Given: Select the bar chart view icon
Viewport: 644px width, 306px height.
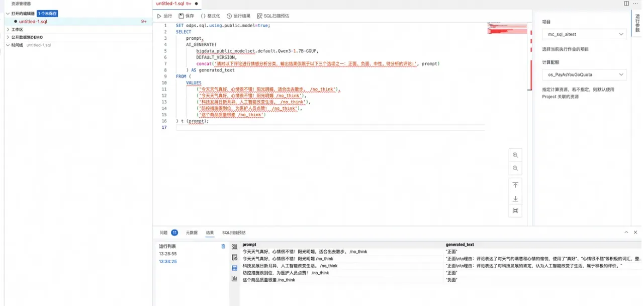Looking at the screenshot, I should coord(234,278).
